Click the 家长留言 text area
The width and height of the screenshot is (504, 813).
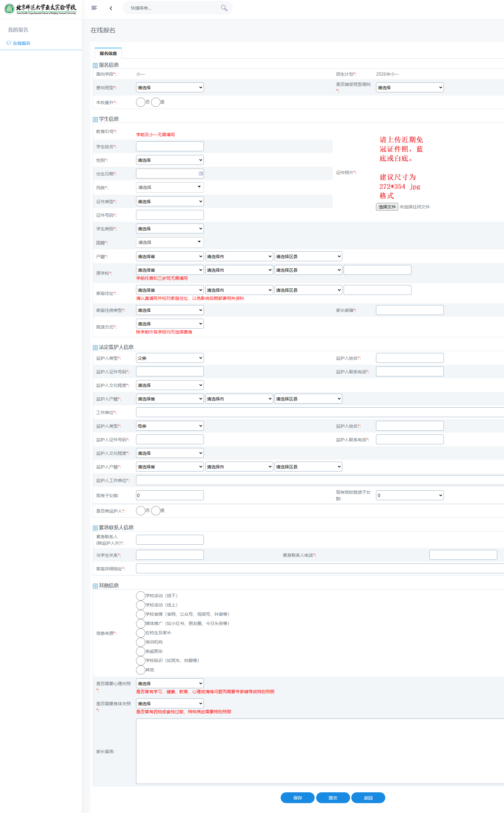coord(319,751)
